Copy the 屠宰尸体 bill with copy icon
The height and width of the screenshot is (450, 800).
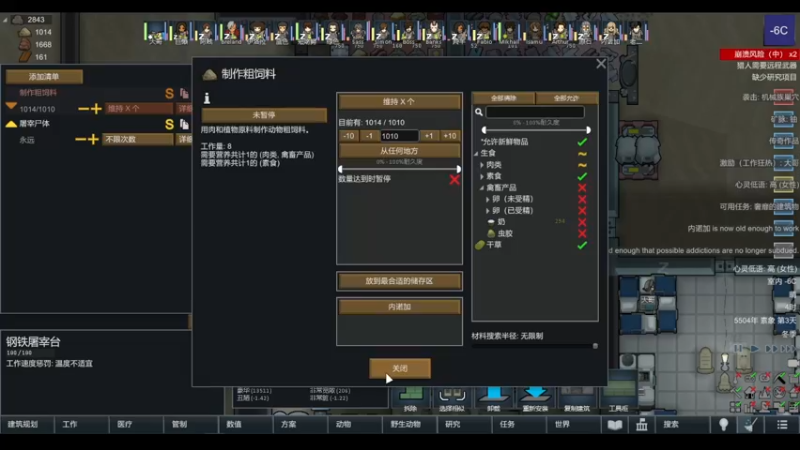184,124
